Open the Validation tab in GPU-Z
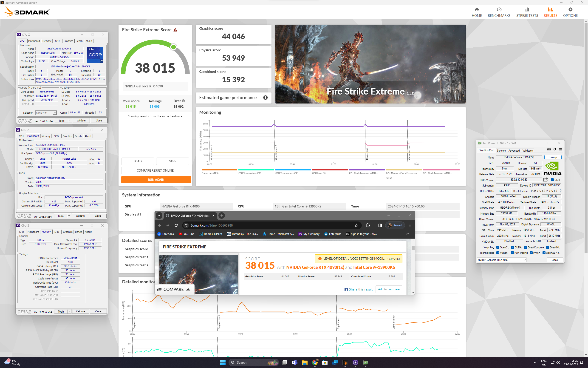The width and height of the screenshot is (588, 368). pyautogui.click(x=528, y=151)
